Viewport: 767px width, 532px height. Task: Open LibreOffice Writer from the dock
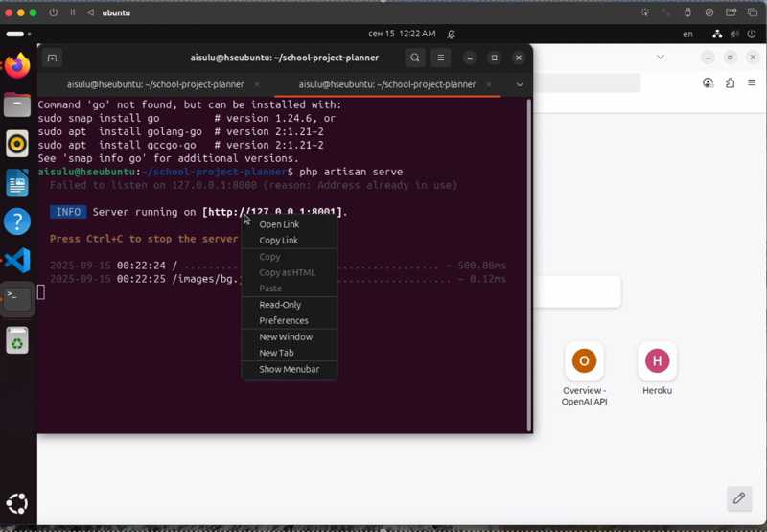(x=17, y=182)
